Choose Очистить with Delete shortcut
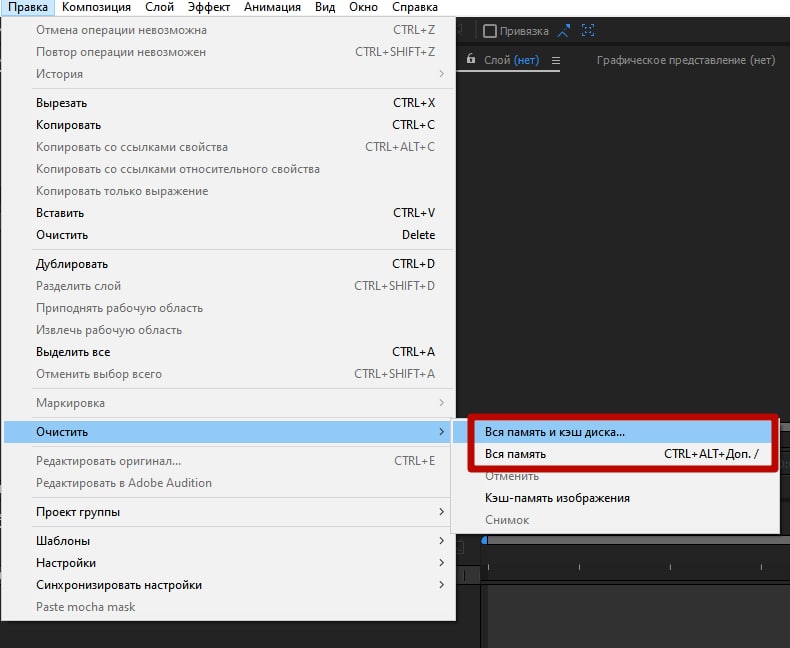 coord(229,235)
